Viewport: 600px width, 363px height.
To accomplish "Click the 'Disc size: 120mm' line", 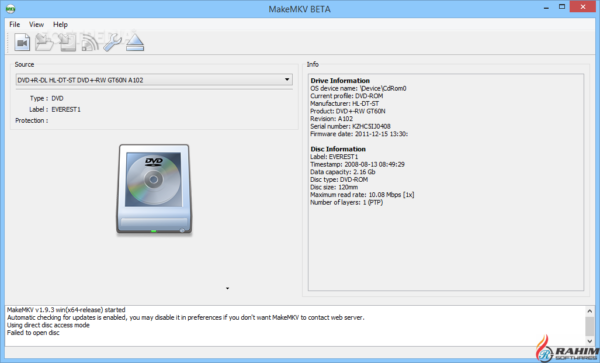I will (x=334, y=187).
